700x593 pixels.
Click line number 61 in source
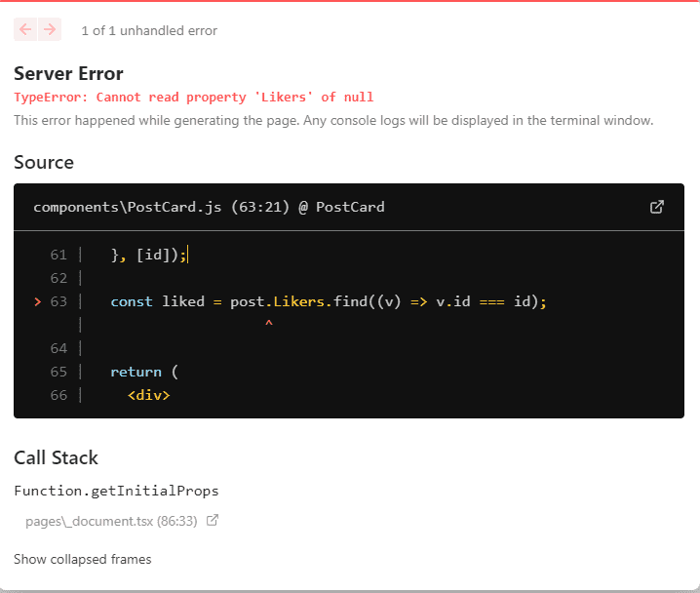pos(58,255)
